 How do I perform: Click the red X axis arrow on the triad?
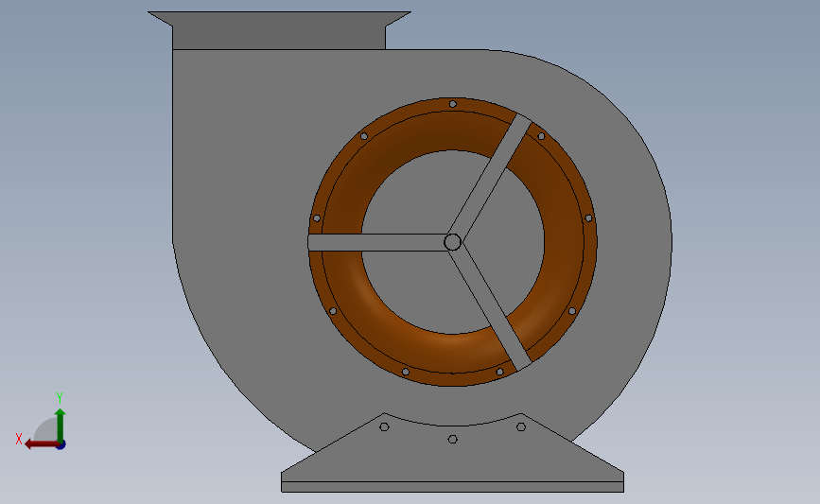pyautogui.click(x=42, y=444)
